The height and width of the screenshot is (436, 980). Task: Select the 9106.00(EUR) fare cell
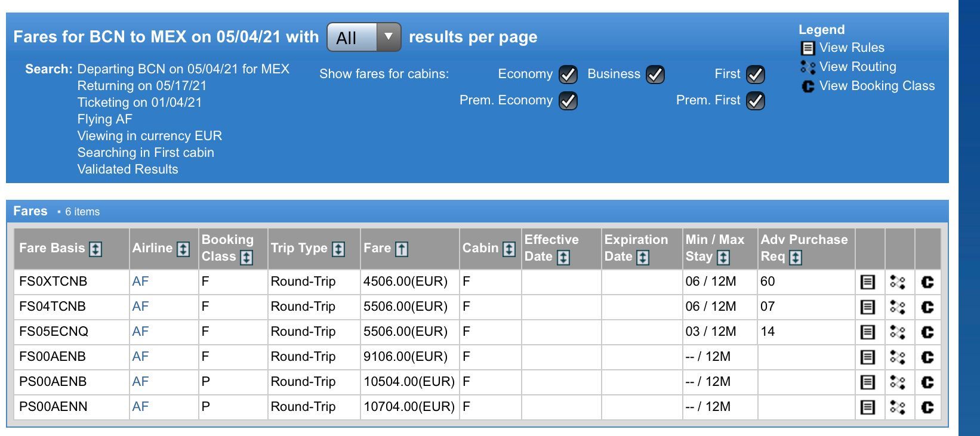(405, 357)
